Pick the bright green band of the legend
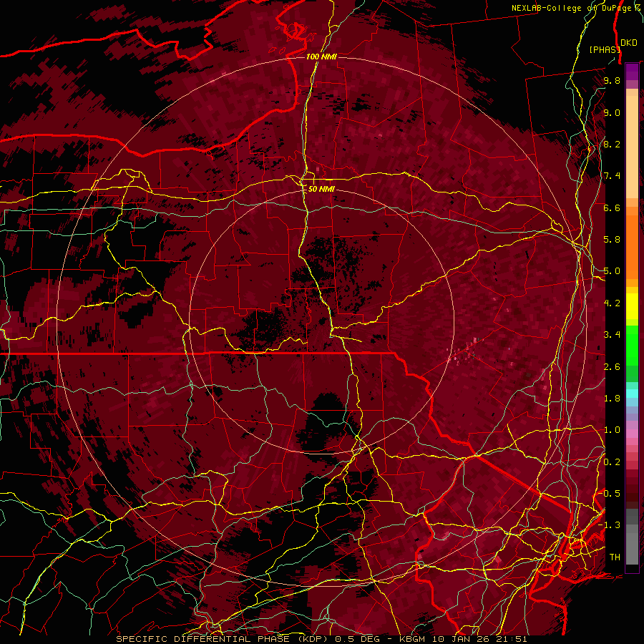The height and width of the screenshot is (644, 644). click(632, 345)
